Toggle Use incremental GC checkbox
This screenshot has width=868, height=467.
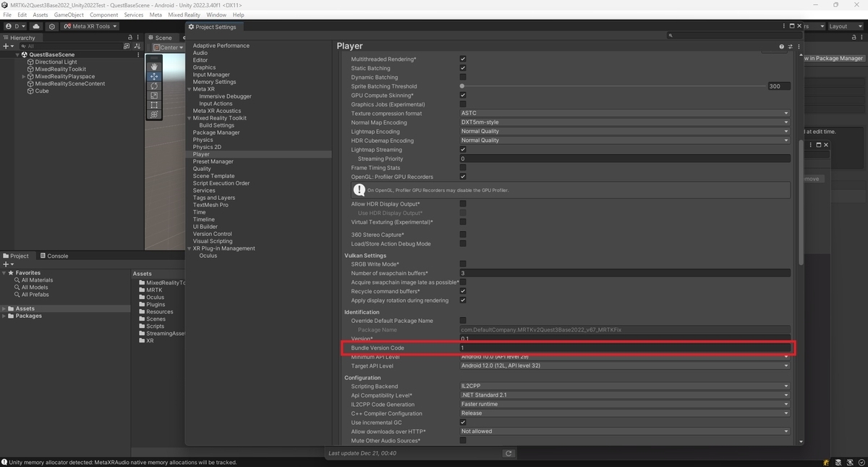pos(463,422)
